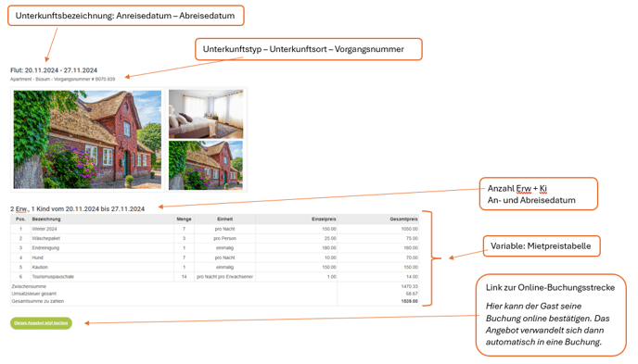Select the 'Winter 2024' table row
This screenshot has height=364, width=638.
tap(215, 229)
